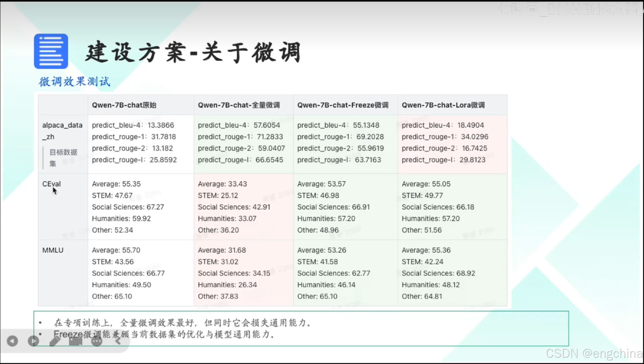Click the CEval row label
This screenshot has height=364, width=644.
click(x=51, y=184)
